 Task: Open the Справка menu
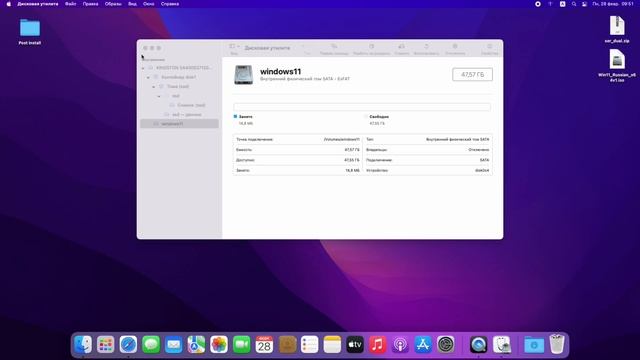[170, 4]
